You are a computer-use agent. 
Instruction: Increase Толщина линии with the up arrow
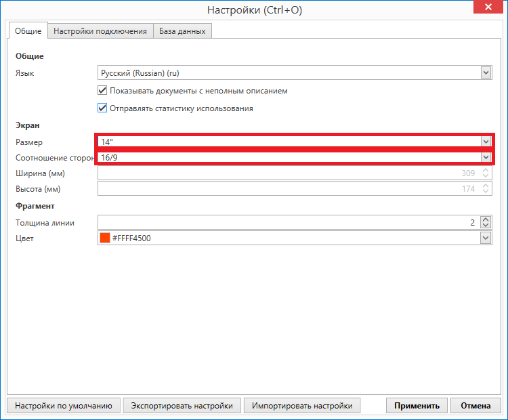coord(486,219)
